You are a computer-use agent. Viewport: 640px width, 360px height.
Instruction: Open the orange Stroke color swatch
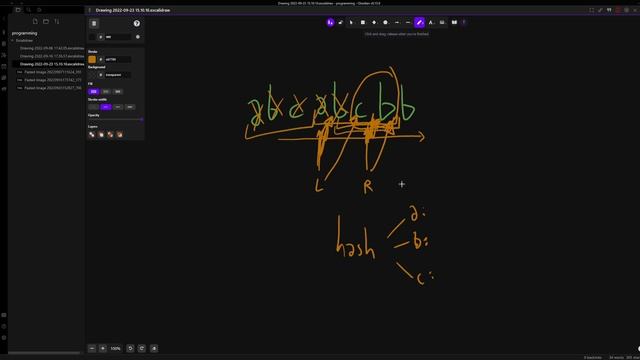coord(92,59)
